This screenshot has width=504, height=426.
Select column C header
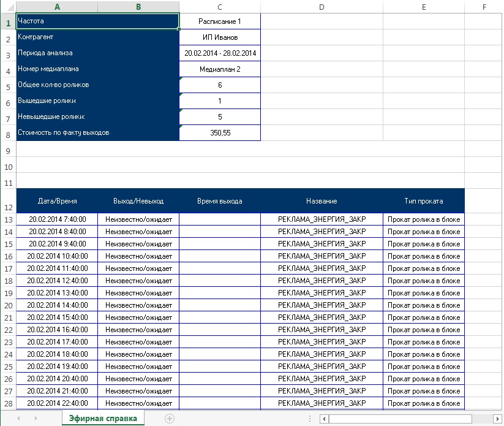[220, 7]
